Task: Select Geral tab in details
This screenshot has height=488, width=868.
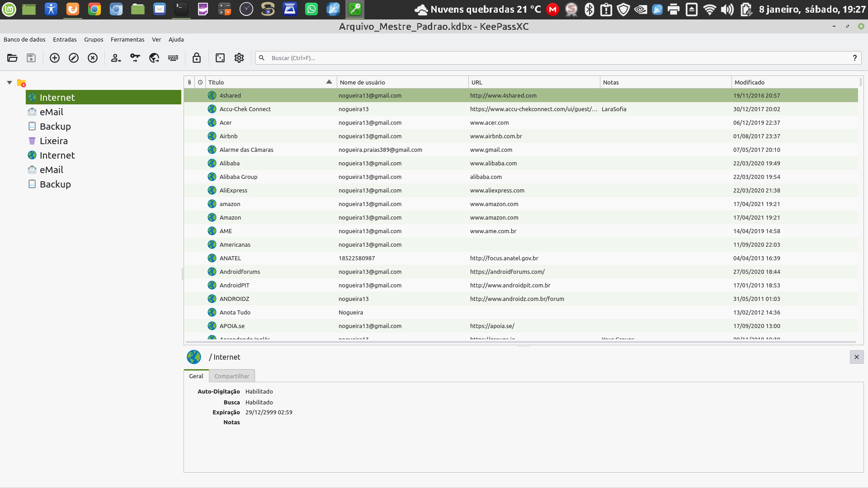Action: tap(196, 376)
